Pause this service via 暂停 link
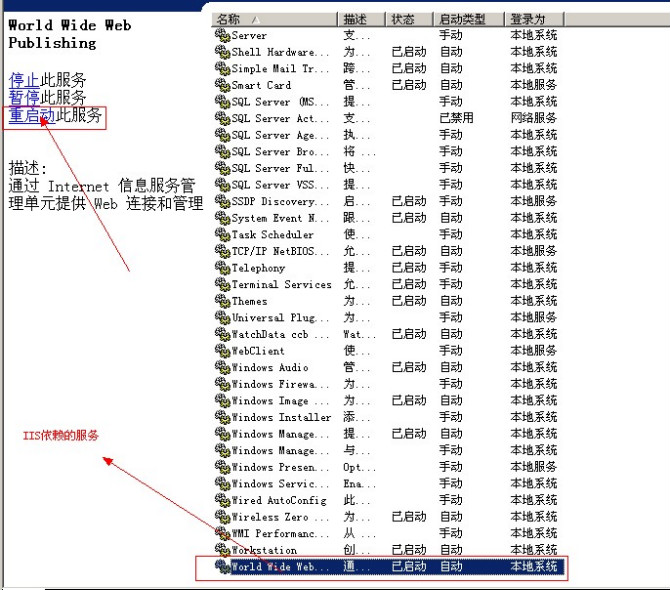This screenshot has width=670, height=590. pyautogui.click(x=24, y=97)
